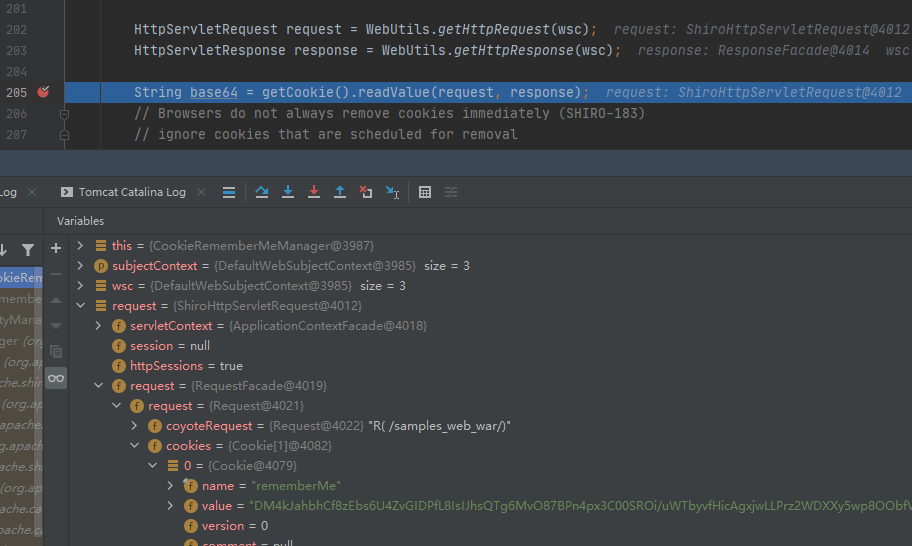Collapse the cookies field node
The width and height of the screenshot is (912, 546).
tap(136, 446)
